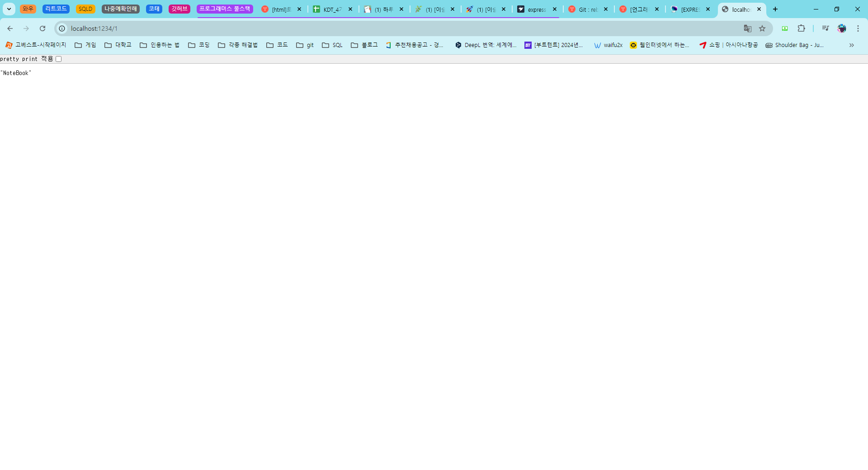The width and height of the screenshot is (868, 470).
Task: Open the Shoulder Bag bookmark
Action: pyautogui.click(x=794, y=45)
